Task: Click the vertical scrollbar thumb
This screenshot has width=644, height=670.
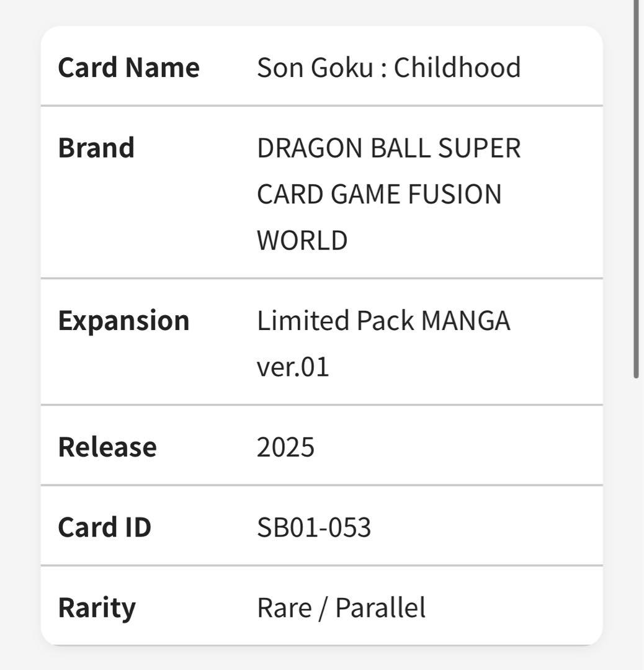Action: point(636,186)
